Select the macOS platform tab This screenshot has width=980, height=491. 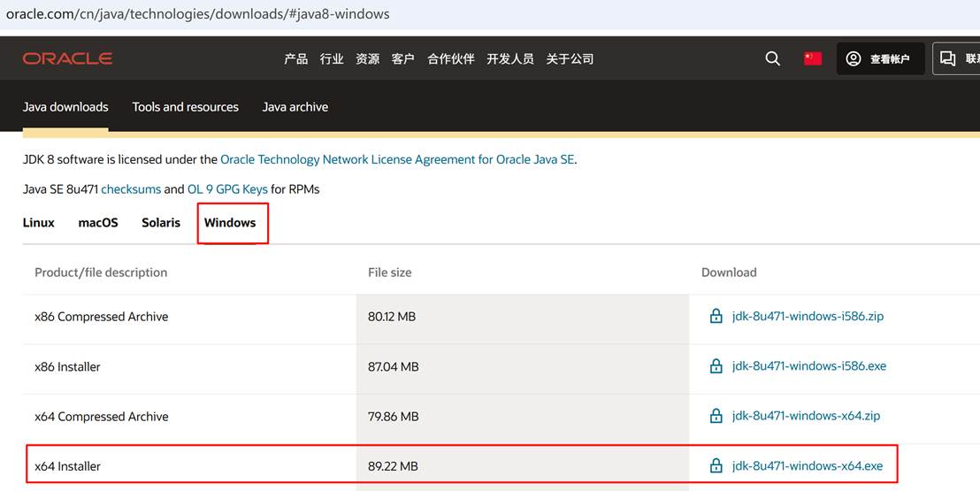pyautogui.click(x=98, y=223)
